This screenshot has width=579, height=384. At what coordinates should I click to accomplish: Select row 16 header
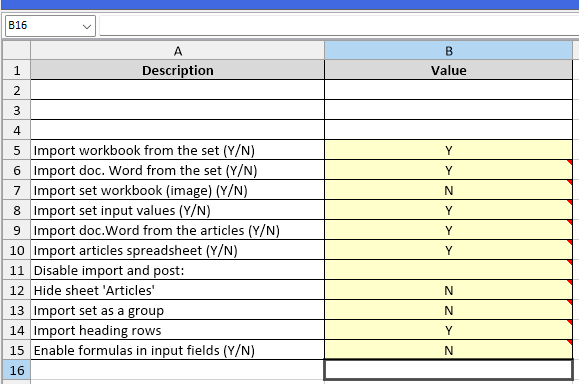point(17,370)
